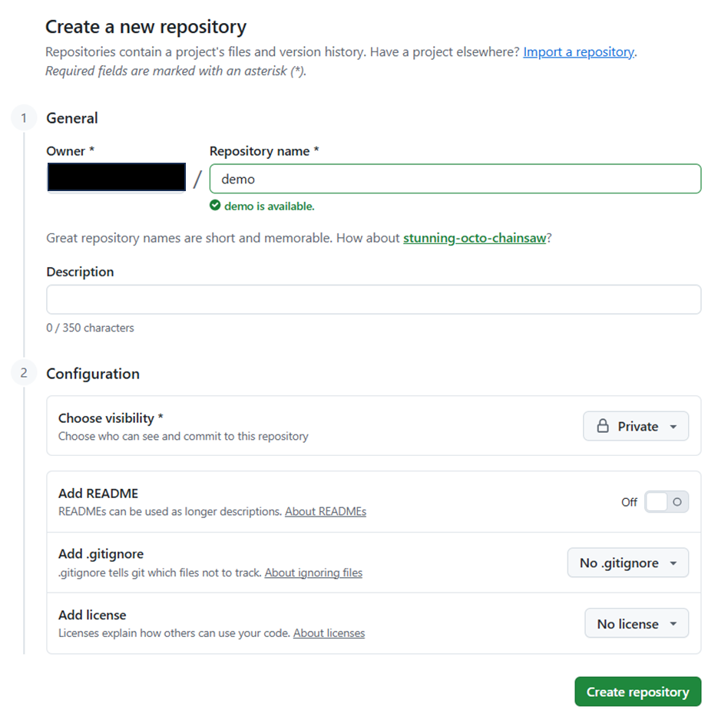Viewport: 728px width, 713px height.
Task: Use the stunning-octo-chainsaw name suggestion
Action: click(x=474, y=238)
